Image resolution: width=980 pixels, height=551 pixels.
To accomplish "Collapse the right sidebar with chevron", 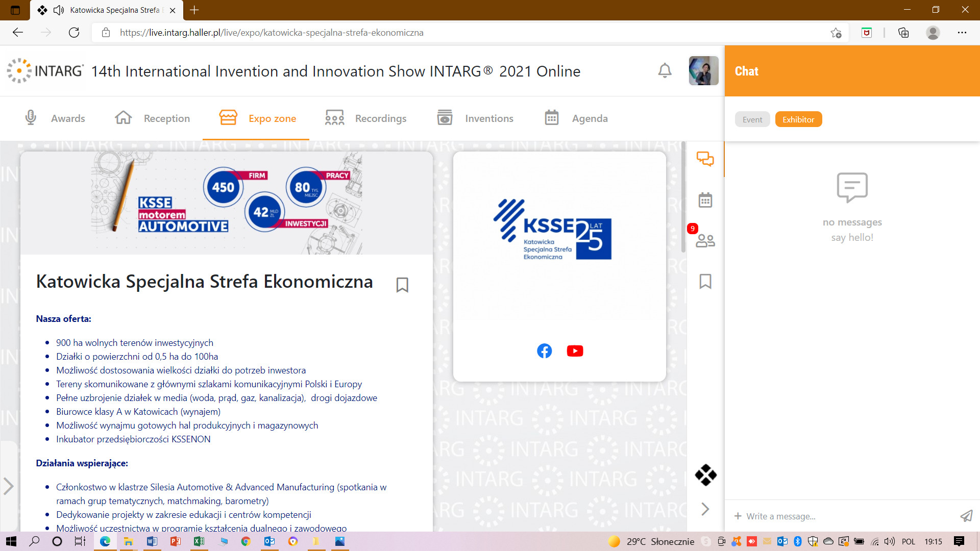I will [x=705, y=509].
